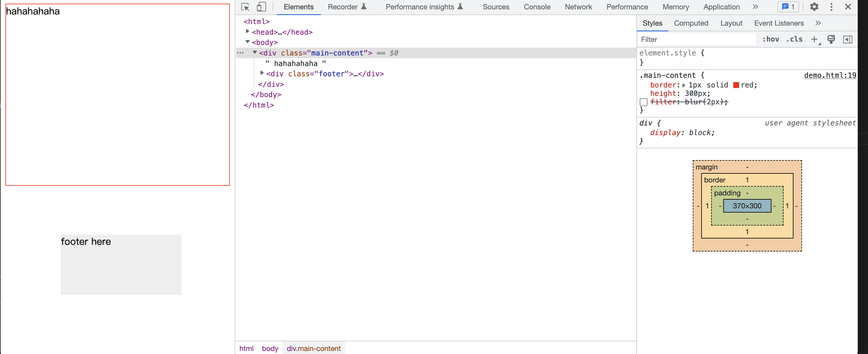868x354 pixels.
Task: Click the styles Filter input field
Action: 696,40
